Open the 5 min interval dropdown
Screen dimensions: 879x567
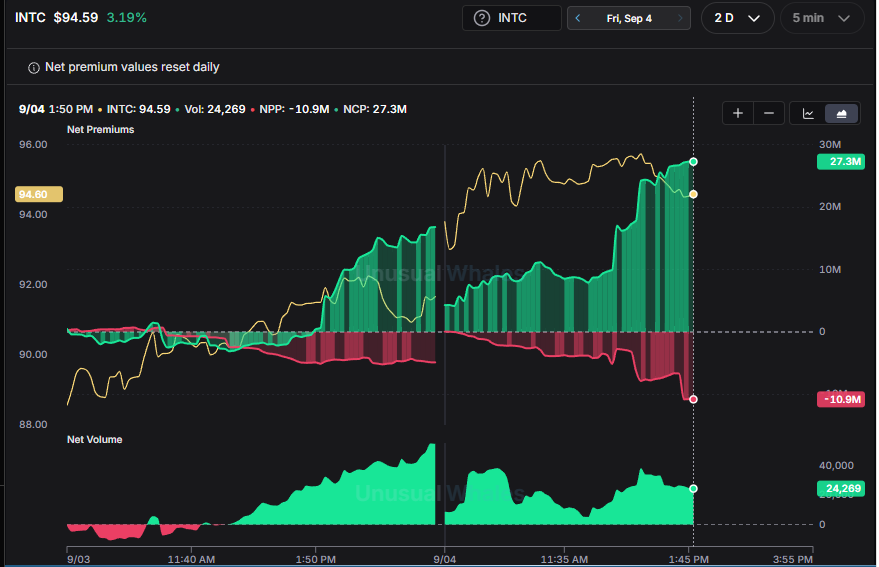[821, 18]
